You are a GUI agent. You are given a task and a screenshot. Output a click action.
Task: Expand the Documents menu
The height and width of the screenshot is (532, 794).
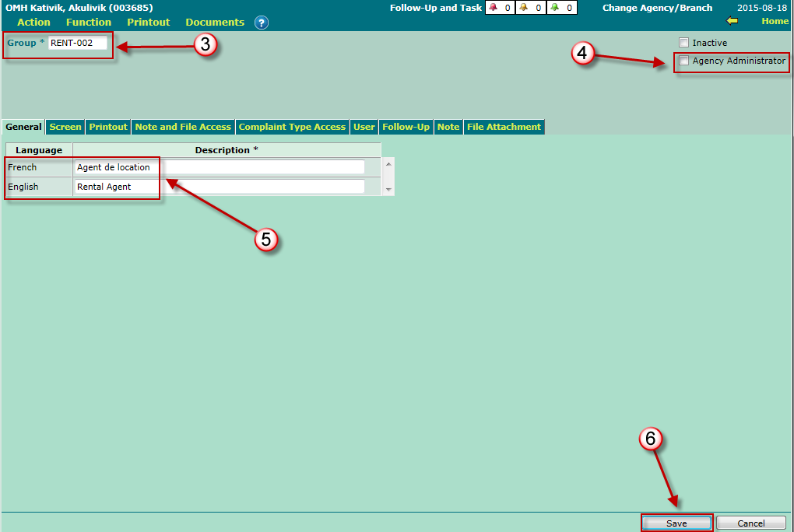tap(215, 23)
